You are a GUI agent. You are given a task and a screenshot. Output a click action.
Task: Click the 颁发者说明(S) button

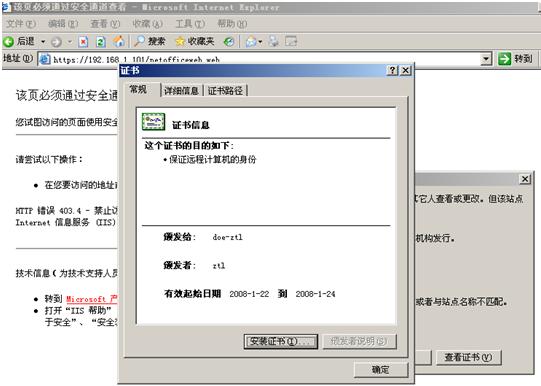[x=359, y=342]
